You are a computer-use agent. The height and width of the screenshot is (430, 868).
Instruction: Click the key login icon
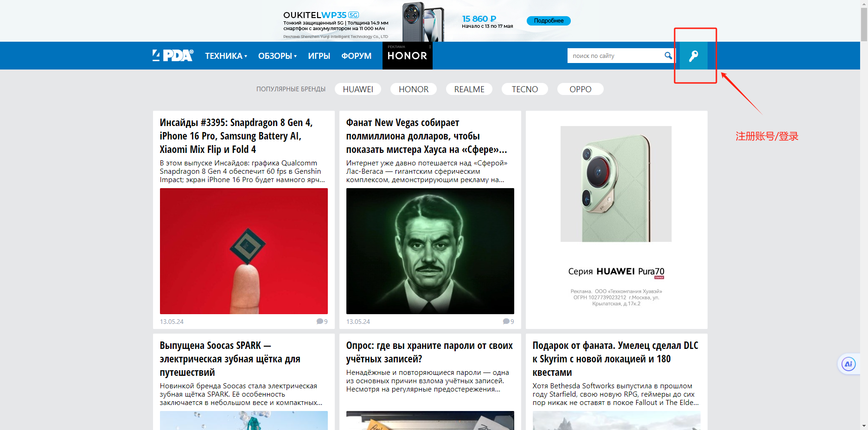(693, 56)
